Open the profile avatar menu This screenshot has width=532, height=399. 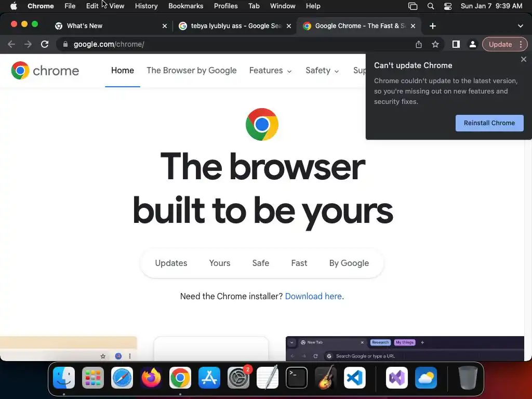[472, 44]
